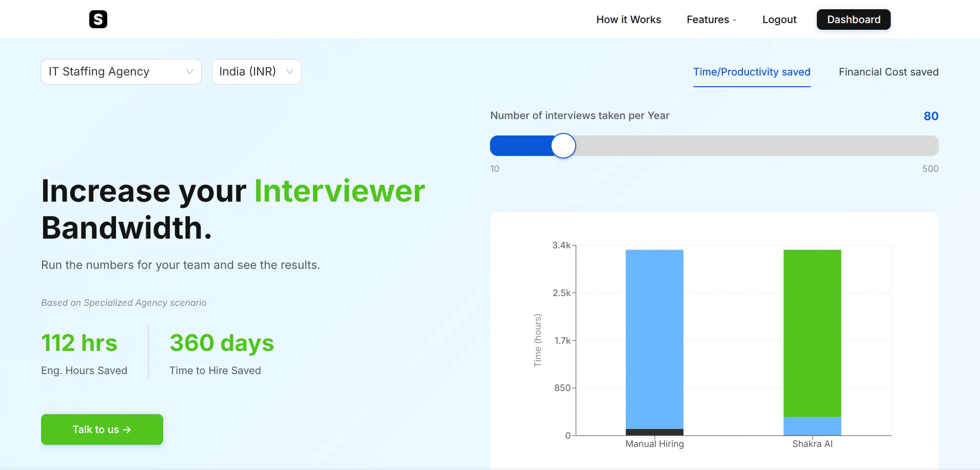Click the Logout link
Screen dimensions: 980x470
tap(779, 19)
